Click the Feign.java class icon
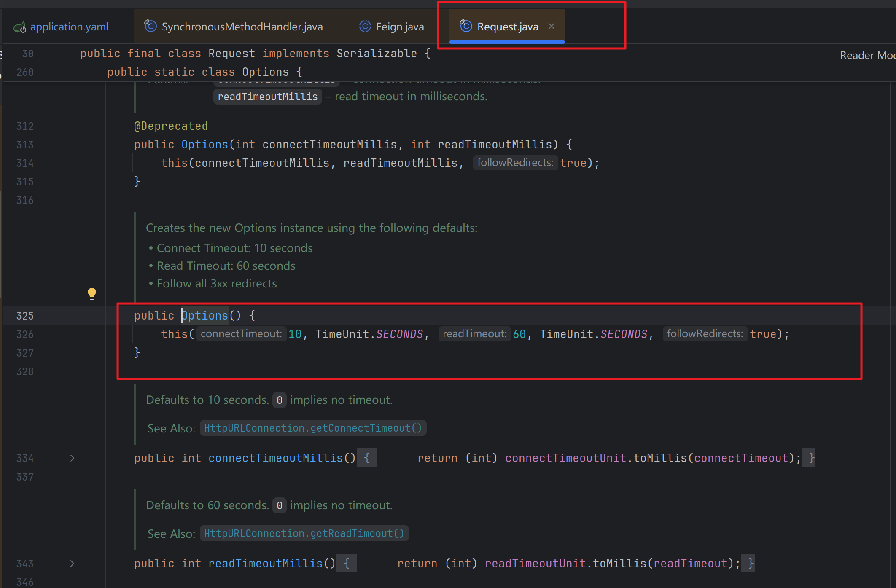The image size is (896, 588). (x=365, y=26)
